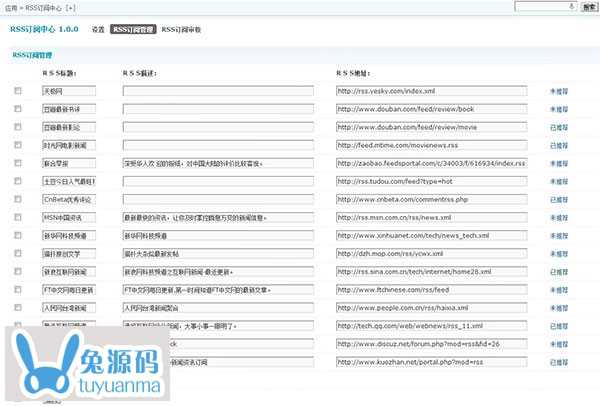This screenshot has height=406, width=600.
Task: Edit the URL field containing feed.mtime.com/movienews.rss
Action: coord(432,145)
